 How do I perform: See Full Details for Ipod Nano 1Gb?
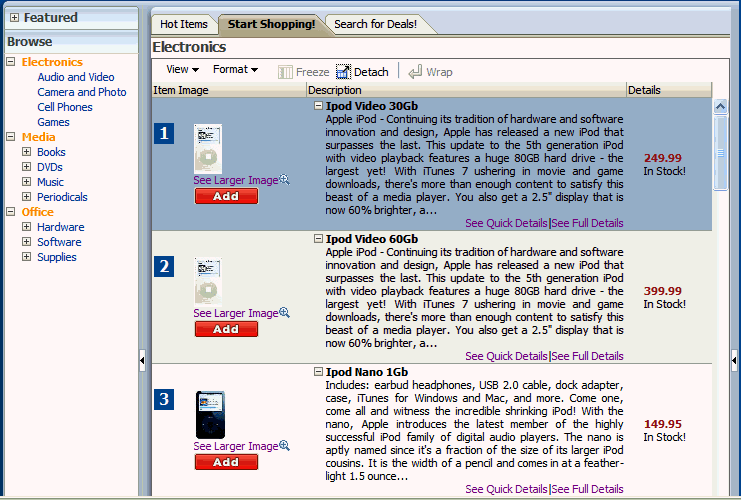tap(587, 489)
